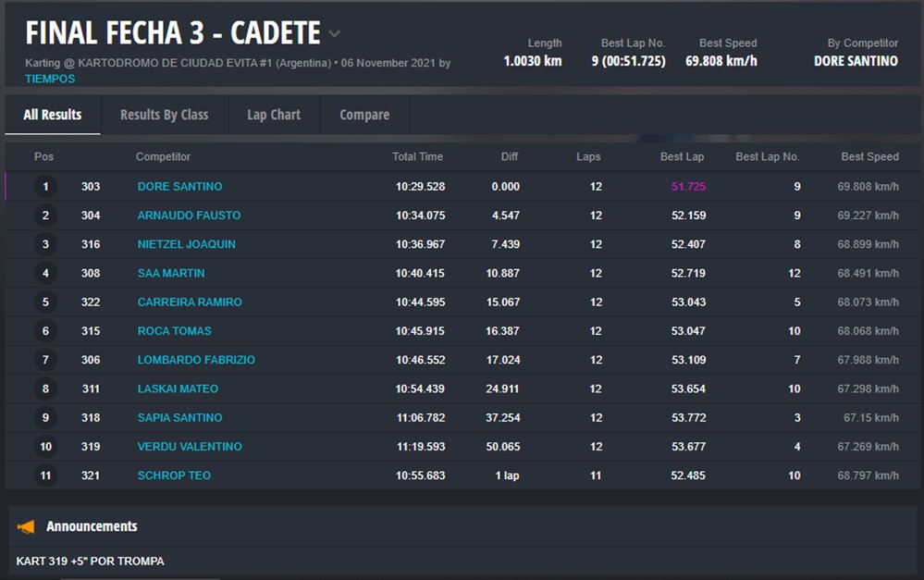The image size is (924, 580).
Task: Sort by the Total Time column header
Action: (x=417, y=157)
